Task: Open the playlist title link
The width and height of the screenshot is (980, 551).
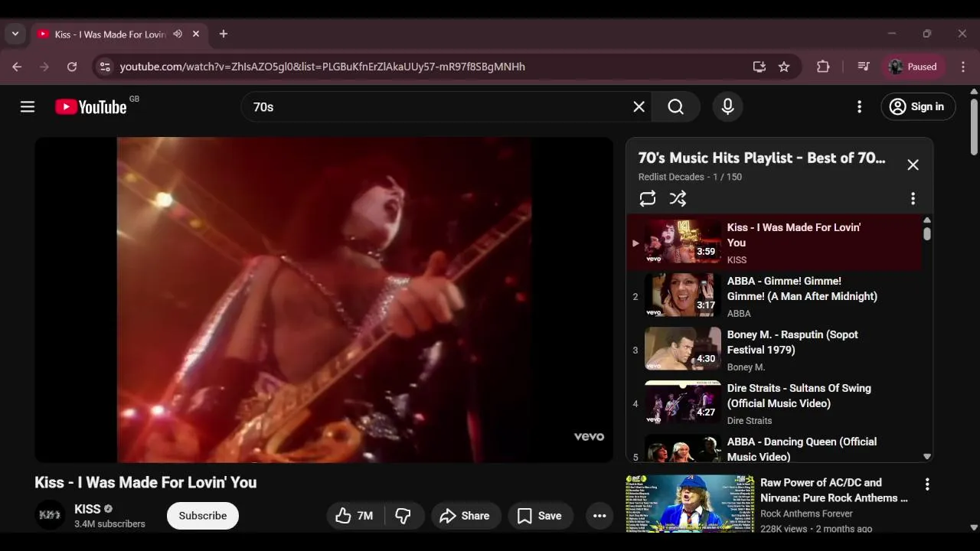Action: [x=762, y=158]
